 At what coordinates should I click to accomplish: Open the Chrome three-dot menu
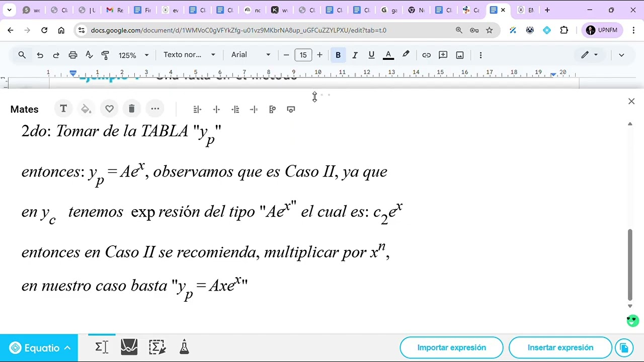[x=633, y=30]
